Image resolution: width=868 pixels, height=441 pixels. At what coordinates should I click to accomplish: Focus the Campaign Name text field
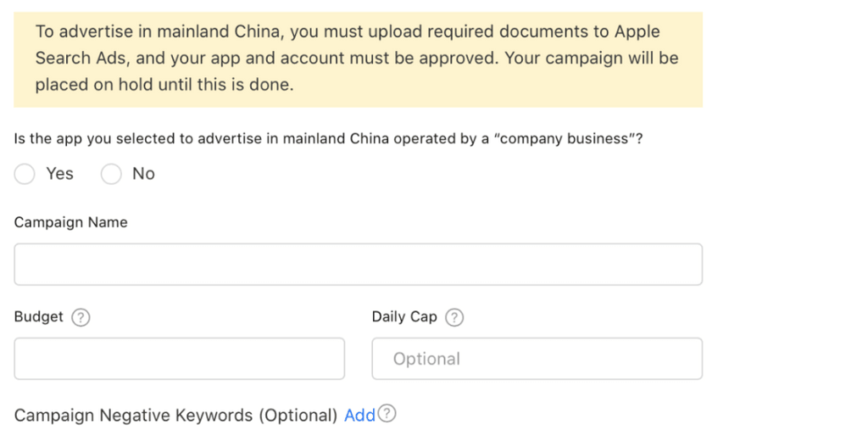click(359, 265)
